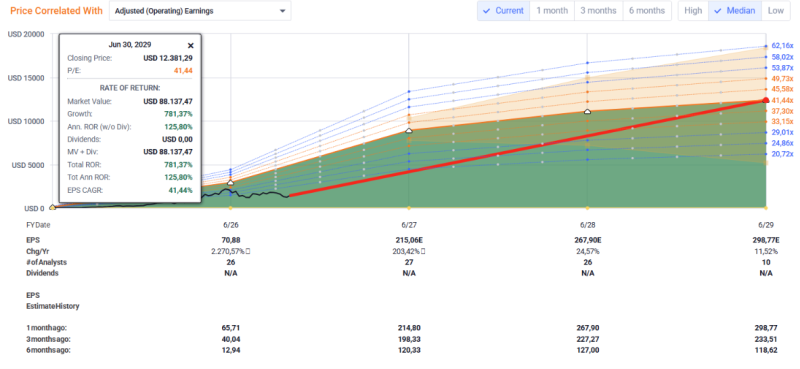
Task: Click the 41,44x multiple label
Action: [782, 100]
